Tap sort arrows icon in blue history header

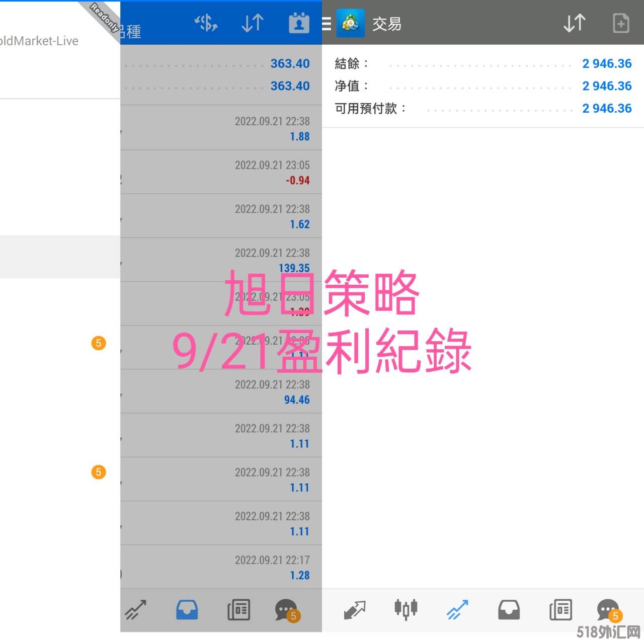pyautogui.click(x=252, y=23)
